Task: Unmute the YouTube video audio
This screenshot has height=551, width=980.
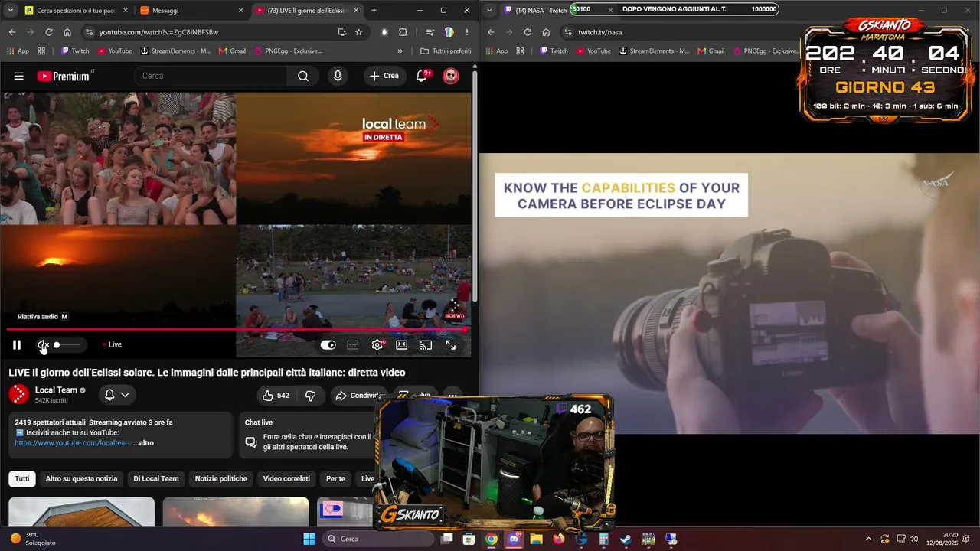Action: point(43,345)
